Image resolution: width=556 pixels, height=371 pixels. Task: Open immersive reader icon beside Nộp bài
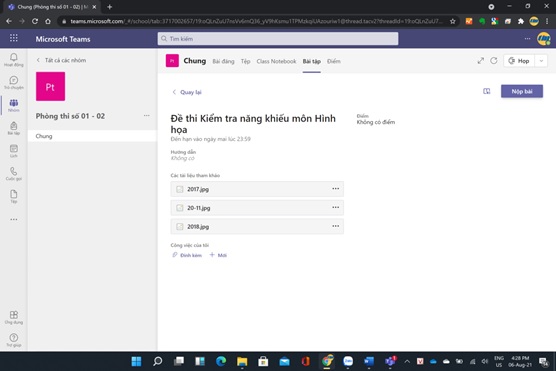[x=486, y=92]
